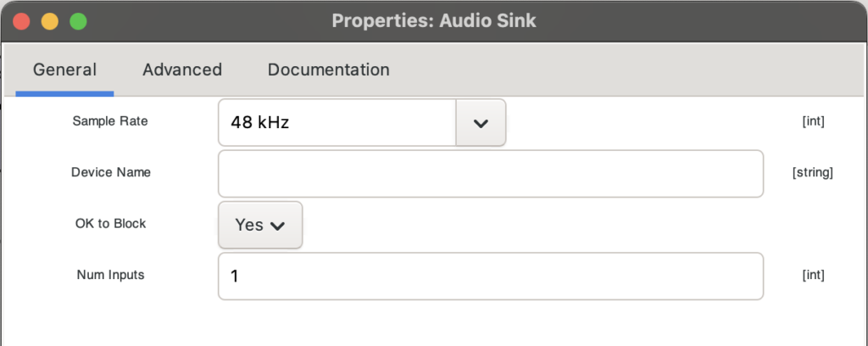
Task: Click the 48 kHz combo box field
Action: click(x=337, y=123)
